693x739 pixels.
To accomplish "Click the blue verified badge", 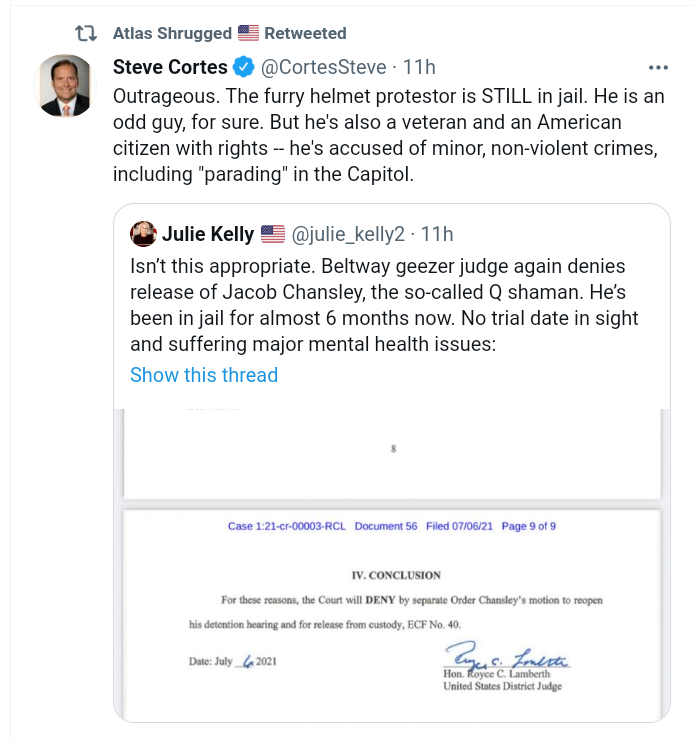I will pyautogui.click(x=242, y=68).
